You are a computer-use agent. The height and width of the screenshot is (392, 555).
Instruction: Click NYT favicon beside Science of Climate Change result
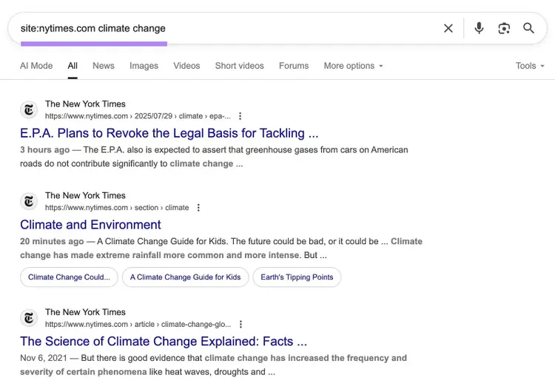tap(29, 318)
